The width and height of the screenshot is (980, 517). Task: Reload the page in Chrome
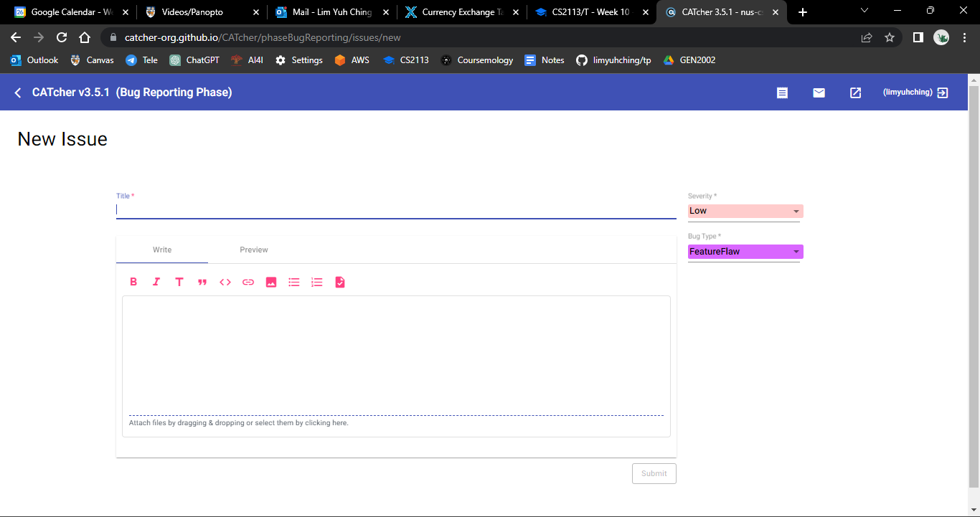click(62, 37)
